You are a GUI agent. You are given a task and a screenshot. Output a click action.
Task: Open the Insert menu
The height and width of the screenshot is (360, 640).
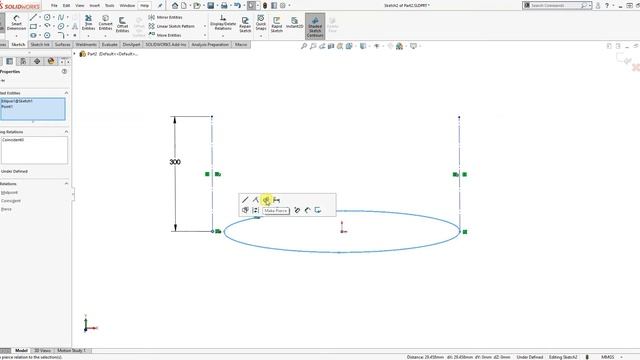[94, 6]
